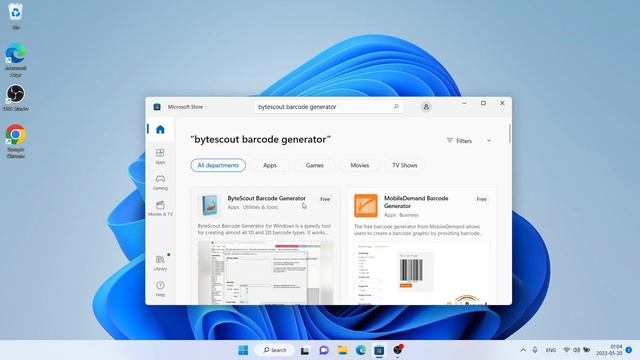This screenshot has height=360, width=640.
Task: Open Chat app on the taskbar
Action: (324, 350)
